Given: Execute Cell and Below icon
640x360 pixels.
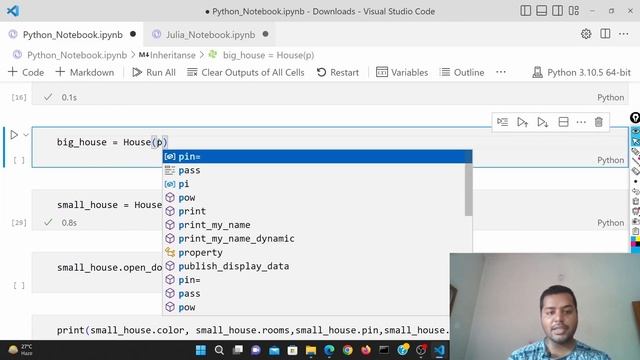Looking at the screenshot, I should (x=542, y=122).
